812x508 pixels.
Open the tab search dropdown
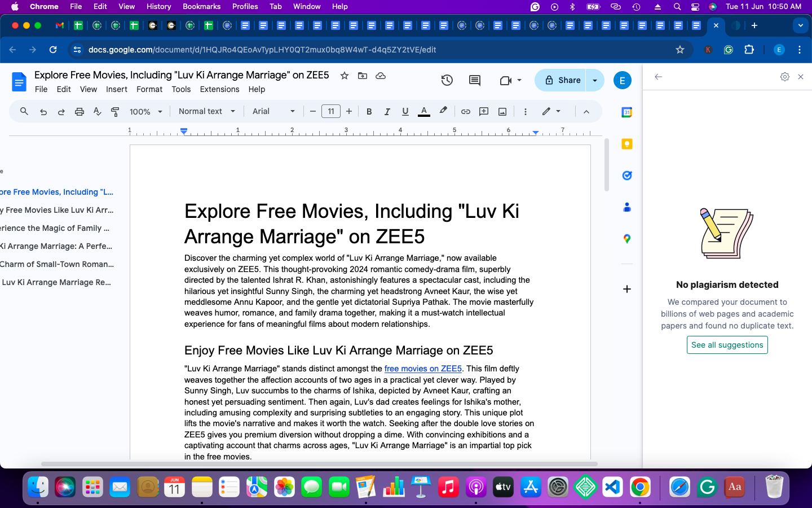click(800, 25)
